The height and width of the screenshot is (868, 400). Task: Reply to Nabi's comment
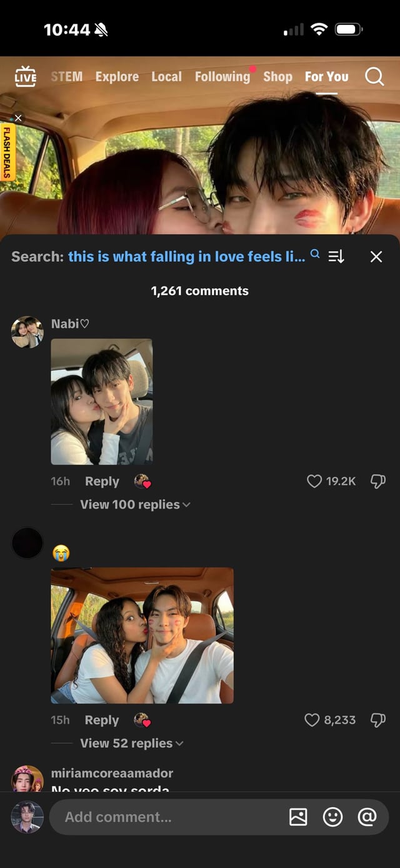(102, 482)
